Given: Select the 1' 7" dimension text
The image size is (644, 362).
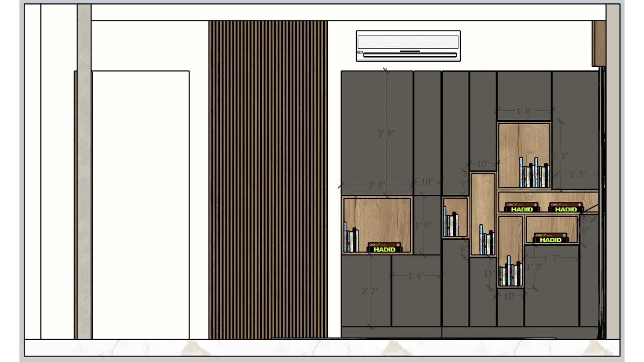Looking at the screenshot, I should point(551,258).
